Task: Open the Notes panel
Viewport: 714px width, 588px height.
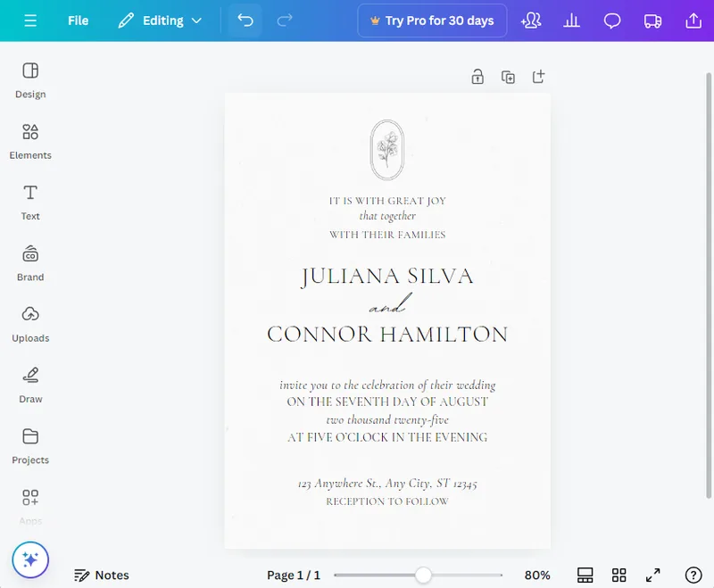Action: tap(102, 575)
